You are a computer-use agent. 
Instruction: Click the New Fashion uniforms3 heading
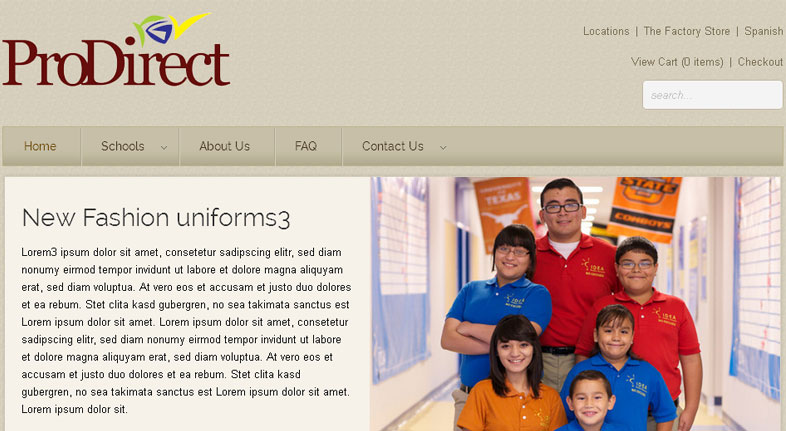pos(156,218)
